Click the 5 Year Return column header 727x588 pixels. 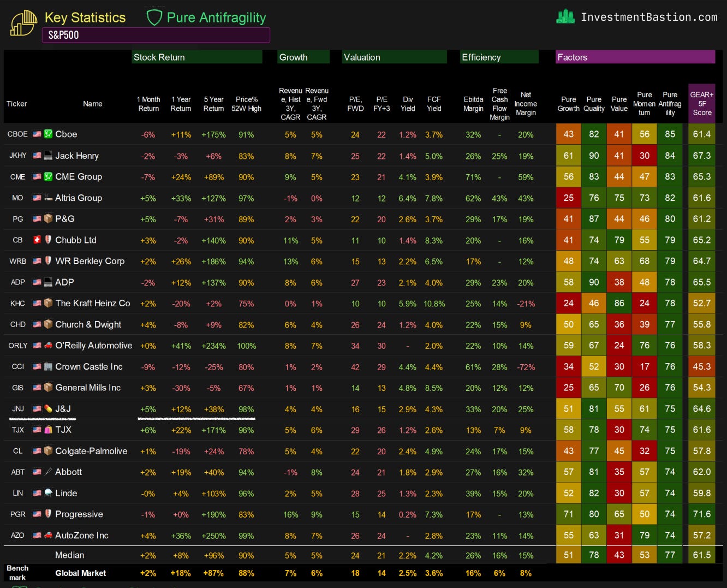click(214, 104)
